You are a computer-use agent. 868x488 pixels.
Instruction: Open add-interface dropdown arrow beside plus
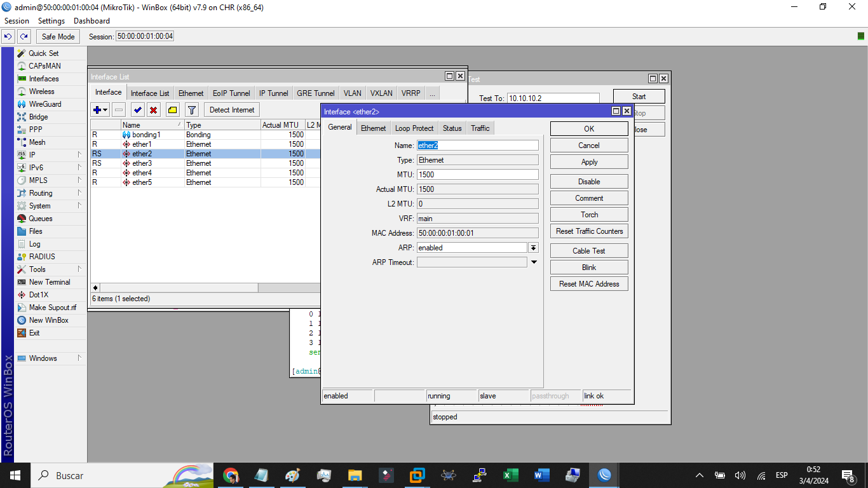tap(105, 110)
